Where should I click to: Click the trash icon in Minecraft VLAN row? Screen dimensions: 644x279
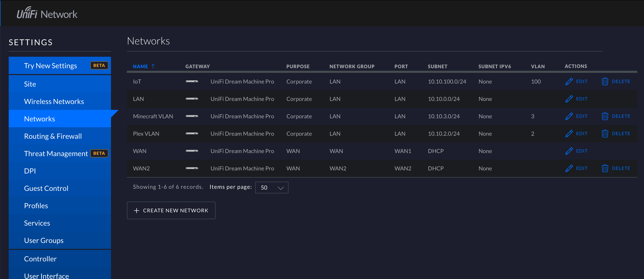[605, 116]
